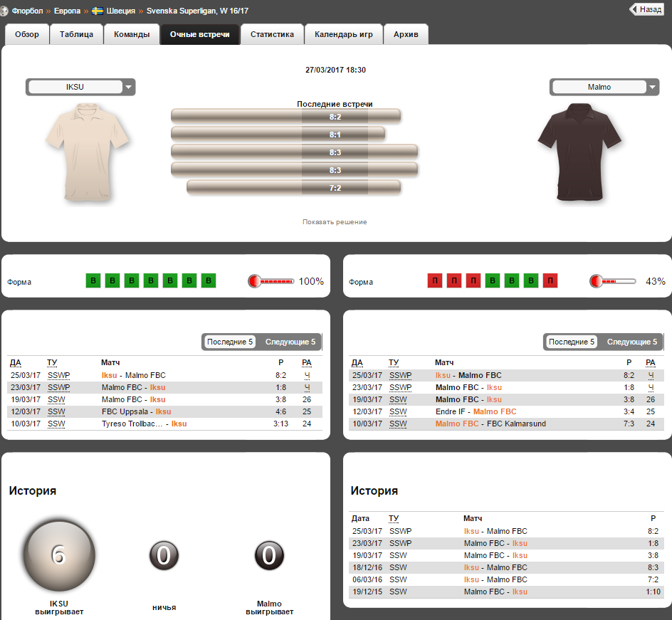Click the IKSU 100% form thermometer
This screenshot has height=620, width=672.
pyautogui.click(x=271, y=281)
